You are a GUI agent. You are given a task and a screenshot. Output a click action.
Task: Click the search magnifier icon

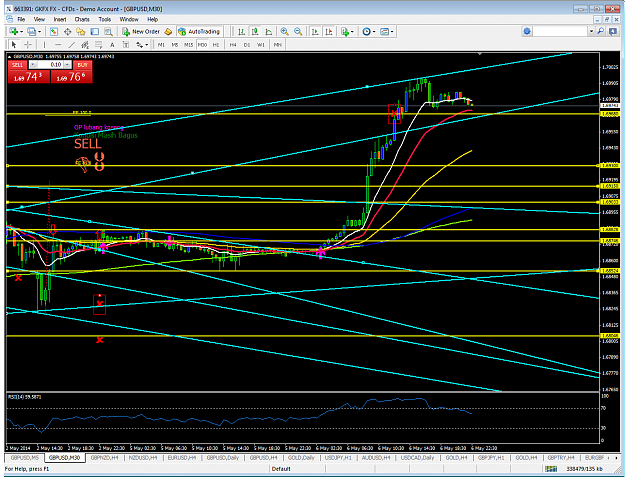pos(601,31)
